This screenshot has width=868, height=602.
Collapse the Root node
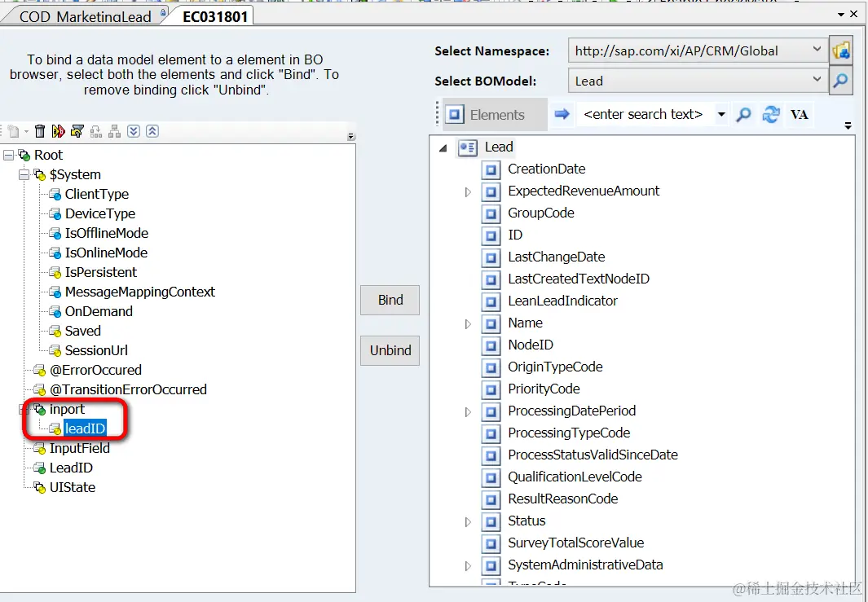click(8, 156)
